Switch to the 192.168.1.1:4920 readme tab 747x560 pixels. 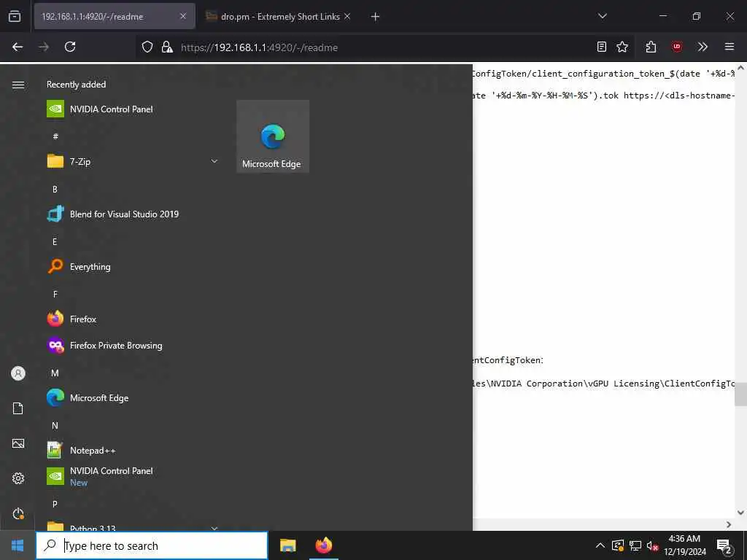pos(115,17)
